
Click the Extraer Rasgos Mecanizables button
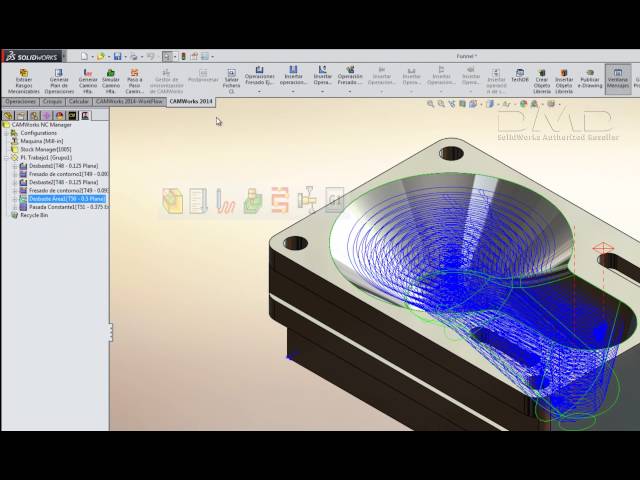(x=24, y=81)
